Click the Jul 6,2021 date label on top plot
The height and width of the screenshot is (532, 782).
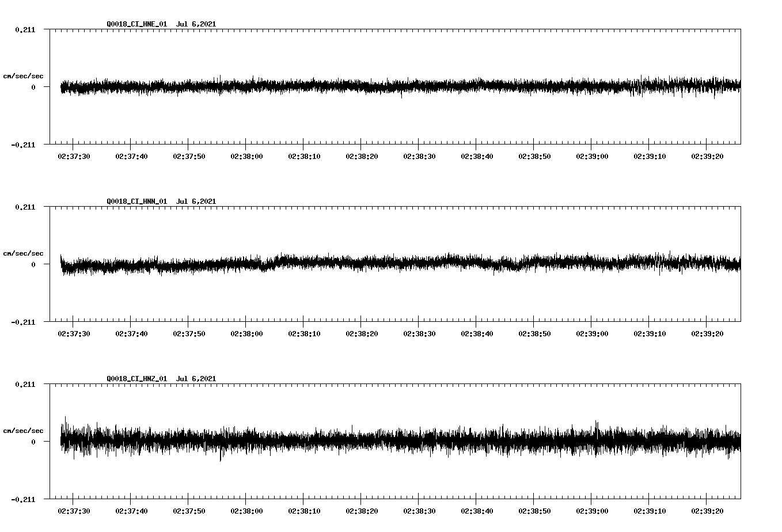(x=197, y=24)
